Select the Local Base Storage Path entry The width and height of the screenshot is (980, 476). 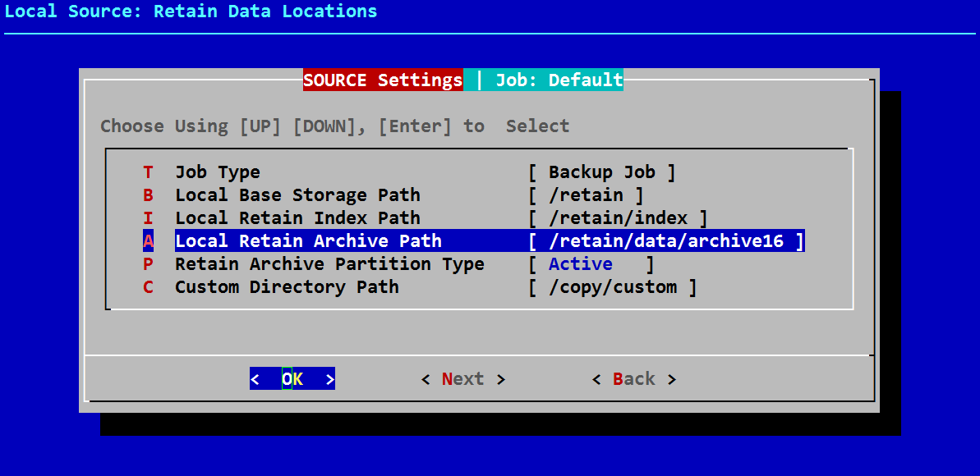coord(297,195)
